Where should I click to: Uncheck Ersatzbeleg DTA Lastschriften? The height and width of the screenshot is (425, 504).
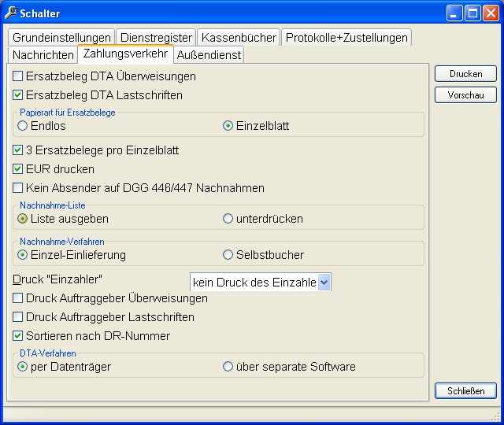(17, 95)
